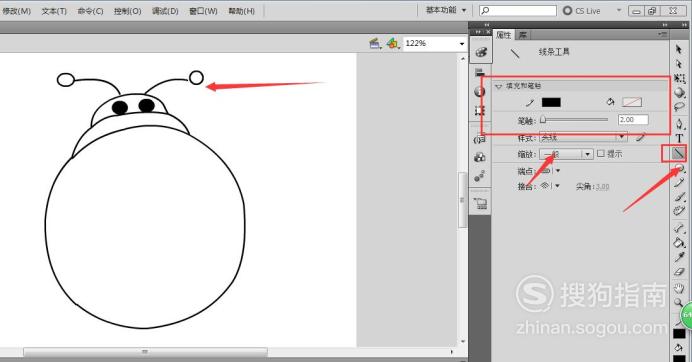Open the Motion Presets panel icon
Viewport: 692px width, 362px height.
coord(480,176)
